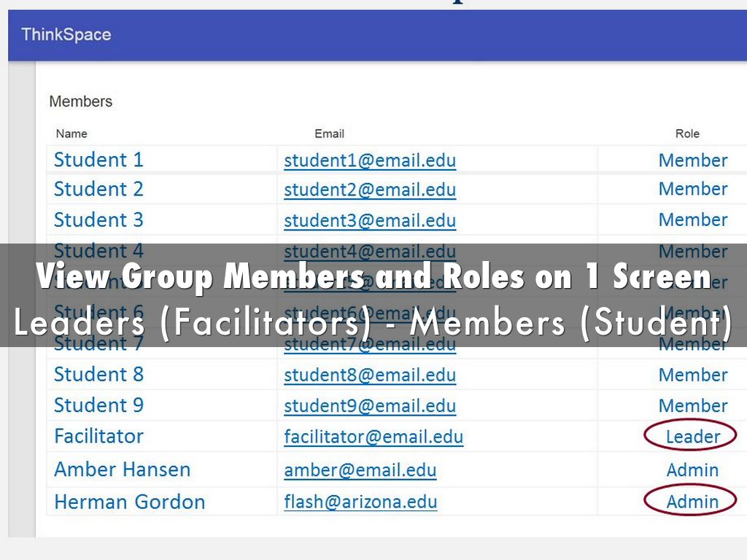This screenshot has height=560, width=747.
Task: Click the amber@email.edu email address
Action: [360, 470]
